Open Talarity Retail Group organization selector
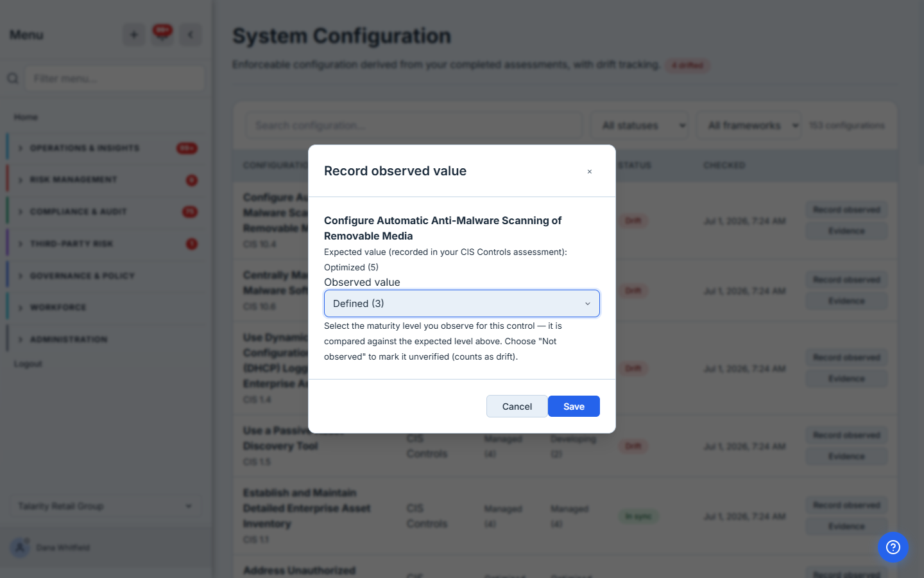This screenshot has height=578, width=924. click(106, 506)
